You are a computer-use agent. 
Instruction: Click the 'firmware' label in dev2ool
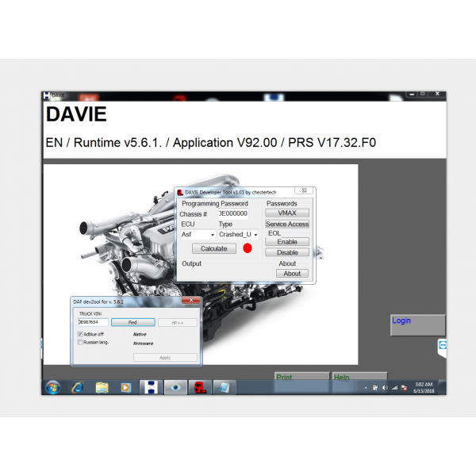click(x=143, y=344)
